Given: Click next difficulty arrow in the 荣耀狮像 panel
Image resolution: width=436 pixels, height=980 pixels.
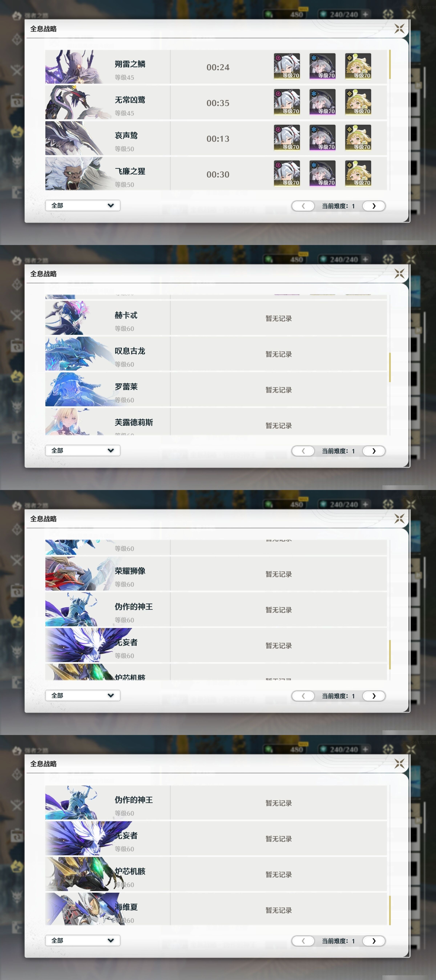Looking at the screenshot, I should [374, 696].
